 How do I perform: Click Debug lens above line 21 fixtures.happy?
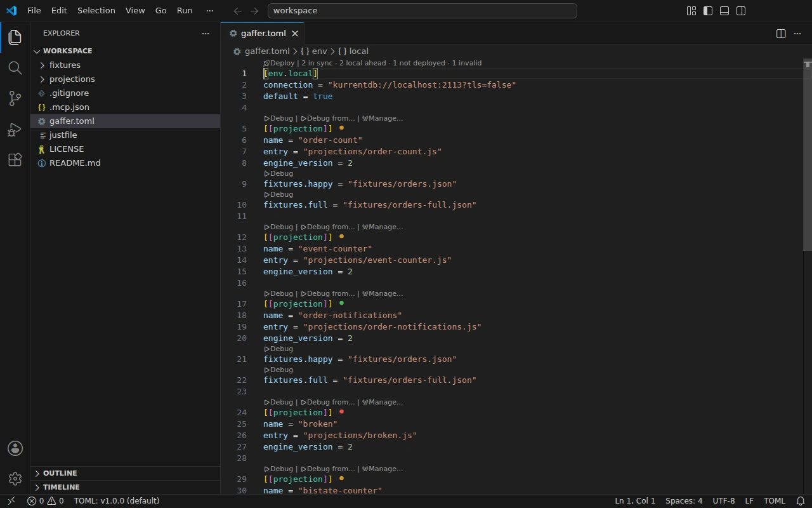[x=278, y=349]
